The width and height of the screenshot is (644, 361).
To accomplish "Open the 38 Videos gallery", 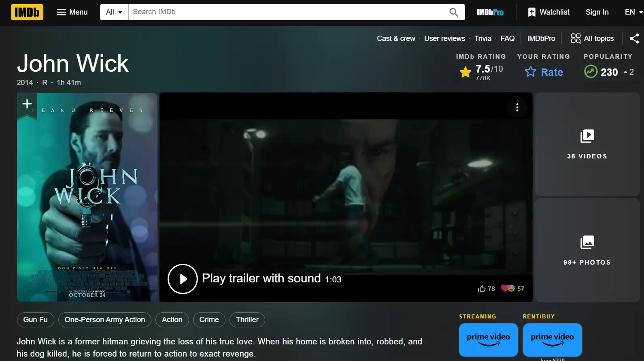I will coord(587,144).
